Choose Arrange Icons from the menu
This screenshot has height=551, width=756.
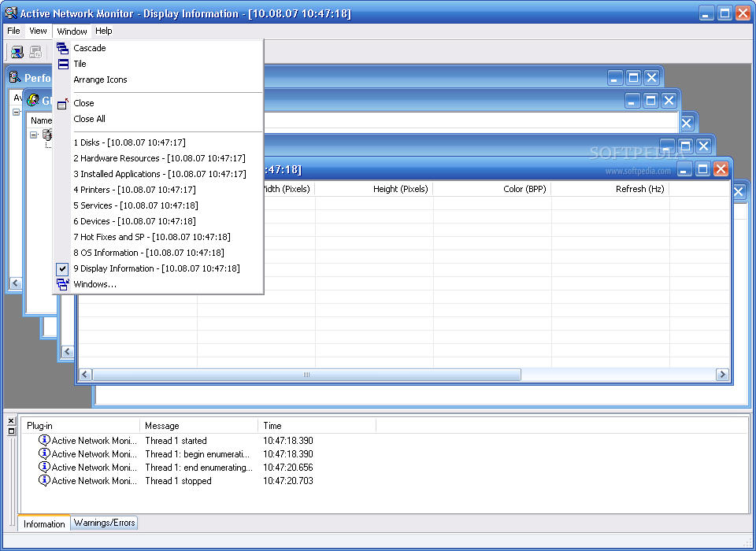(157, 80)
